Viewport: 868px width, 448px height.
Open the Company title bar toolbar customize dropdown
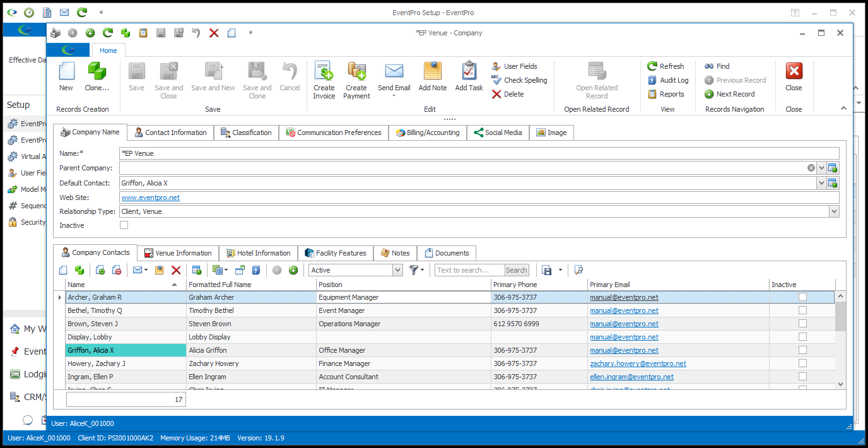250,33
